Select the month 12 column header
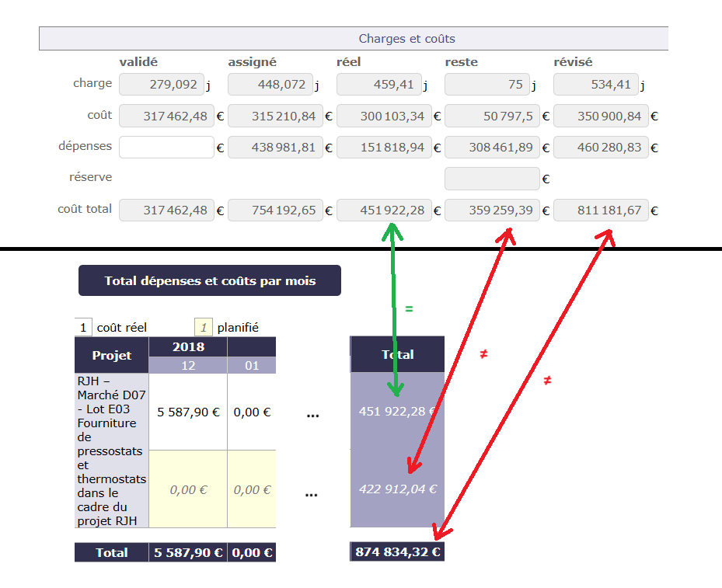The image size is (722, 588). pos(188,365)
